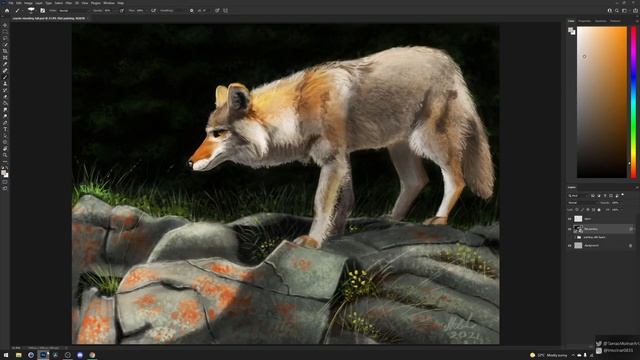Select the Rectangular Marquee tool
The width and height of the screenshot is (640, 360).
[5, 32]
